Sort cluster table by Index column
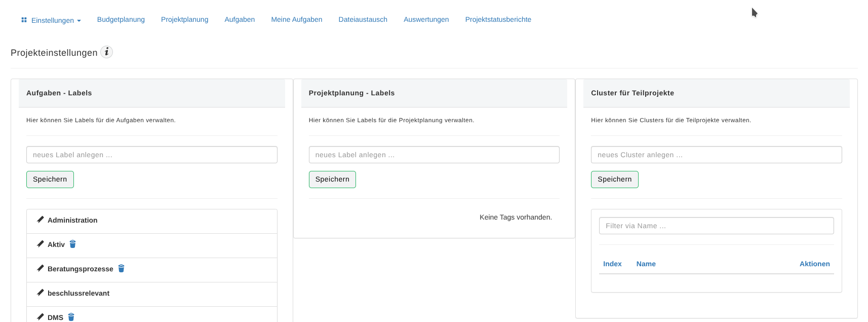 pos(612,264)
